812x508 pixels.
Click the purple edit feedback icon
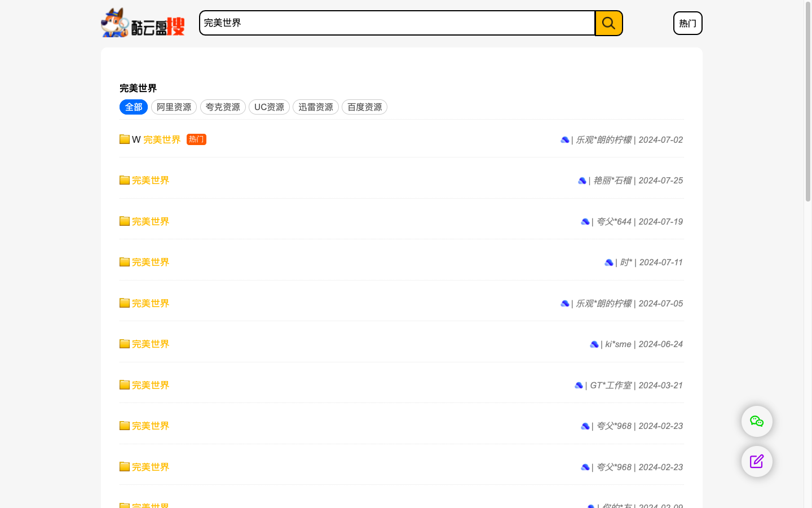coord(756,461)
